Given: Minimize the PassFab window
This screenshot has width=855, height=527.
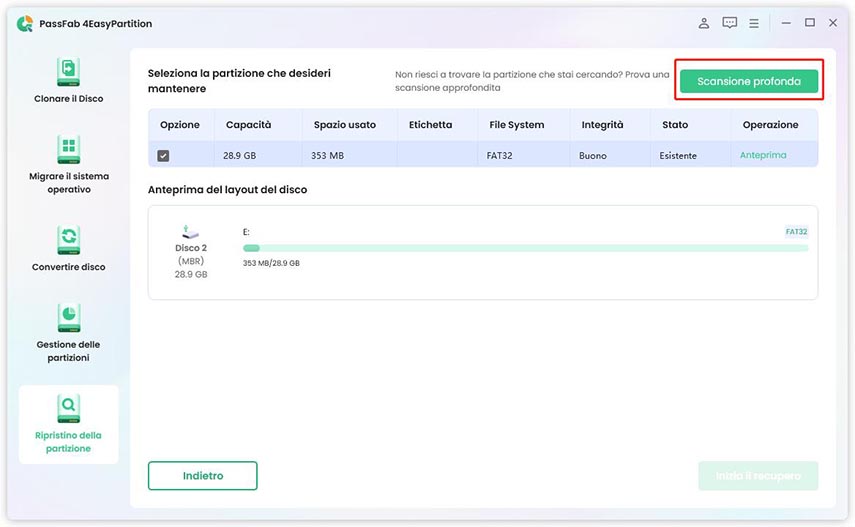Looking at the screenshot, I should click(785, 23).
